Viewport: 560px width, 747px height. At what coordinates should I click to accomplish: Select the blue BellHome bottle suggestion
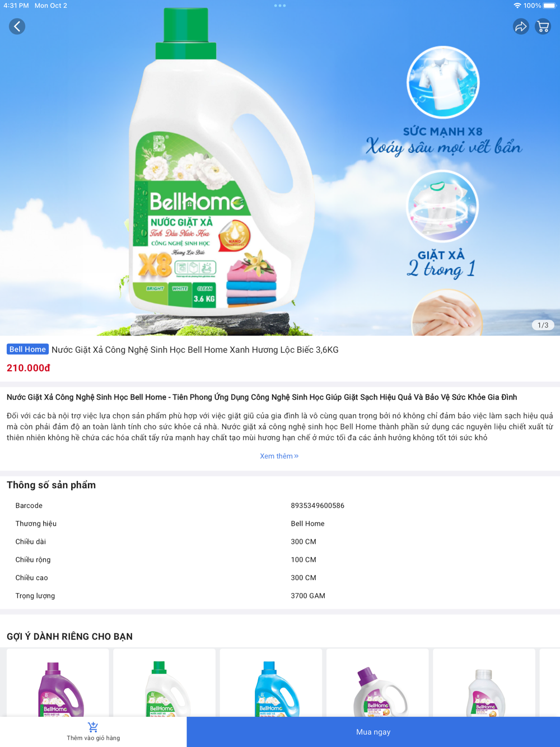click(x=271, y=683)
